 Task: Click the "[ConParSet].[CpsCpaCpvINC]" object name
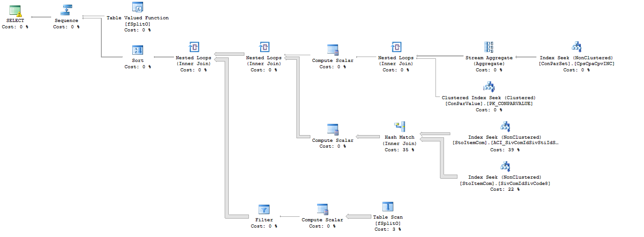[577, 64]
